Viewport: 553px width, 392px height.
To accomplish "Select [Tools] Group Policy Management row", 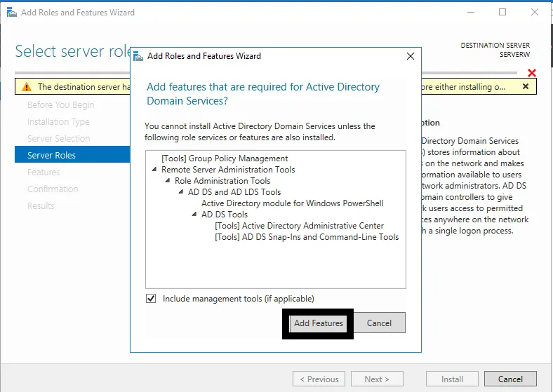I will click(225, 158).
